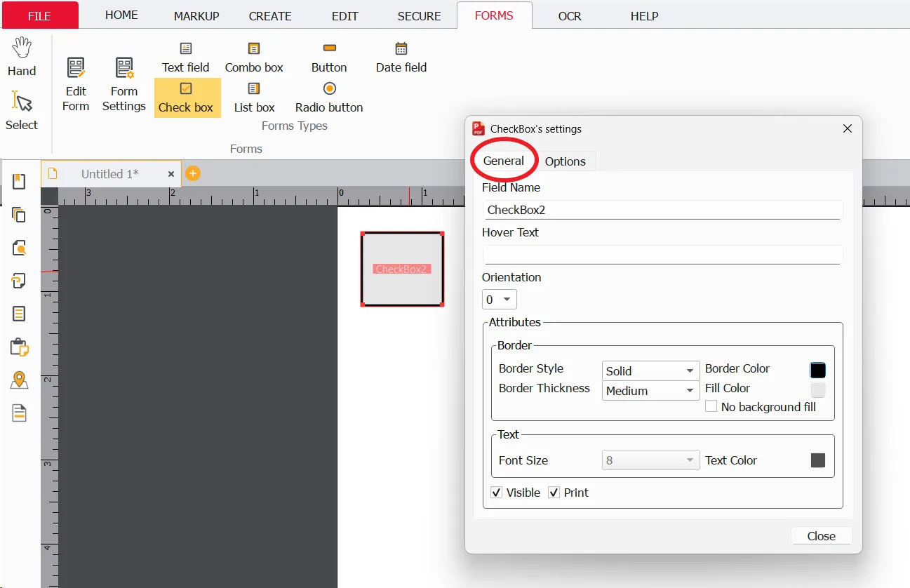
Task: Activate the Select tool
Action: (22, 111)
